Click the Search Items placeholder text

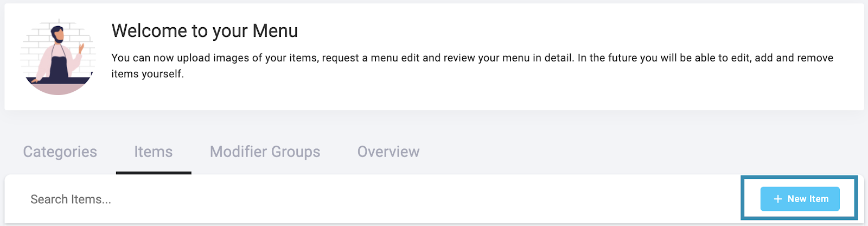pos(71,199)
